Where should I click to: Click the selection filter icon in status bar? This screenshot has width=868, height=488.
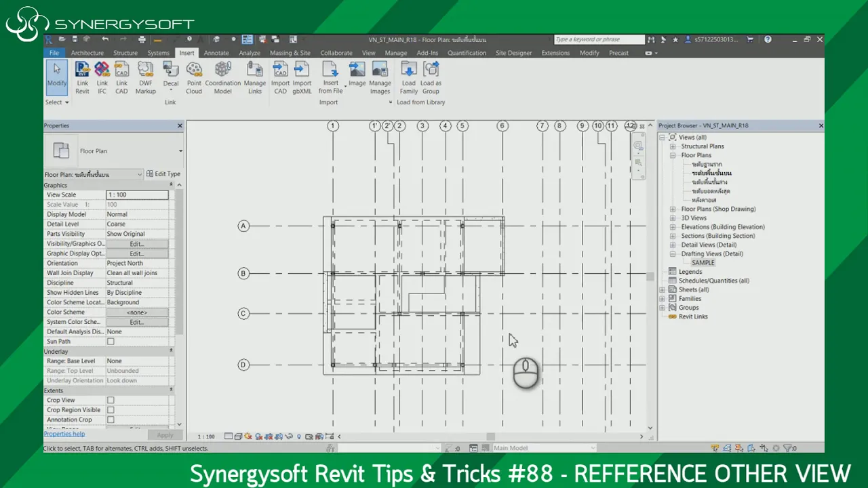(x=788, y=448)
